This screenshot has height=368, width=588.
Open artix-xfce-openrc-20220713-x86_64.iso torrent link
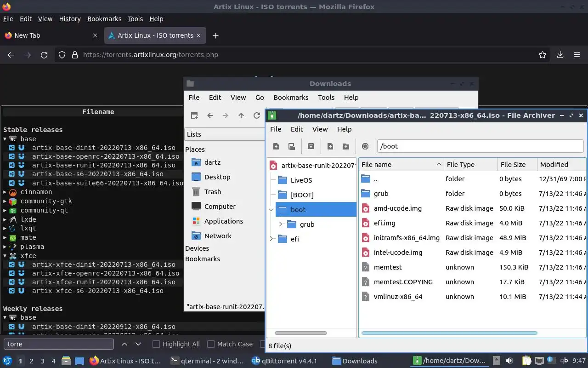coord(106,273)
